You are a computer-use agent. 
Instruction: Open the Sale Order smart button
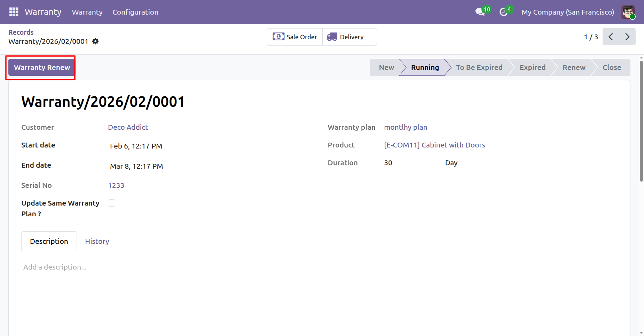(295, 37)
